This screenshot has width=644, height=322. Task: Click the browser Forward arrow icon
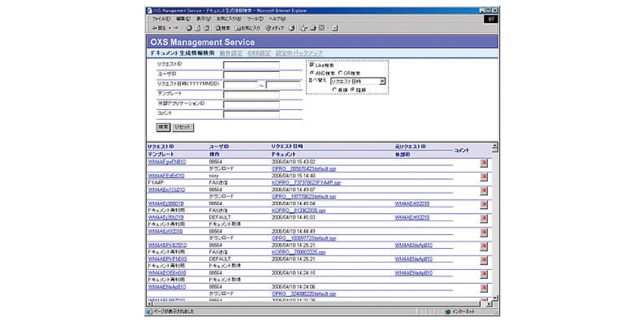pos(175,28)
